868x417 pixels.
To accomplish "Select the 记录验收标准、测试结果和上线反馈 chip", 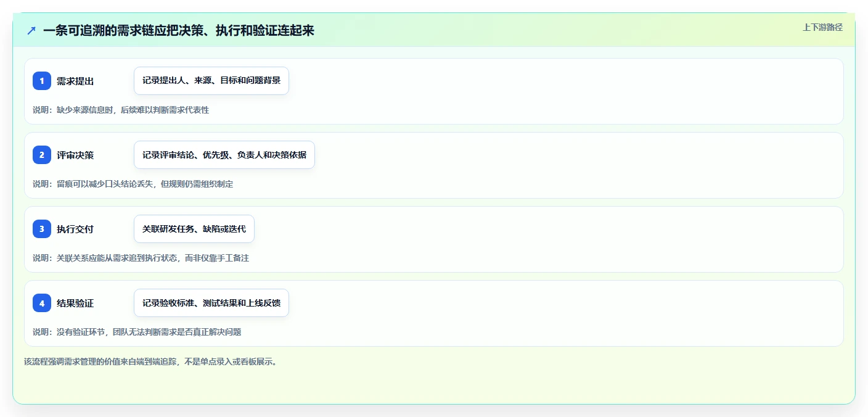I will coord(211,303).
